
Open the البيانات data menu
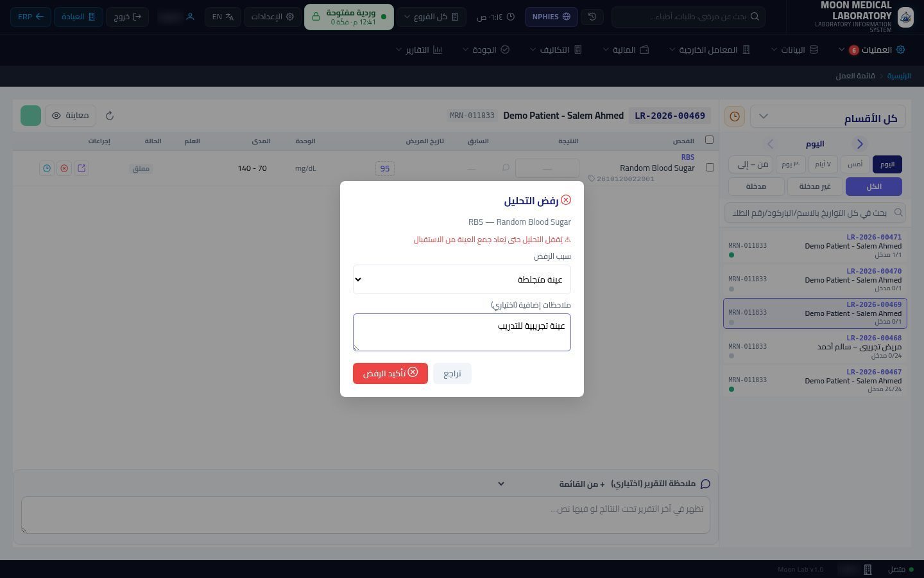(794, 49)
